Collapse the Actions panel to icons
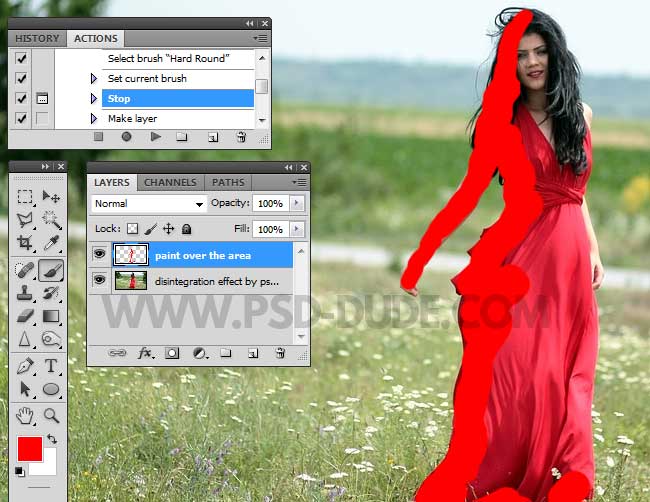650x502 pixels. pyautogui.click(x=250, y=24)
